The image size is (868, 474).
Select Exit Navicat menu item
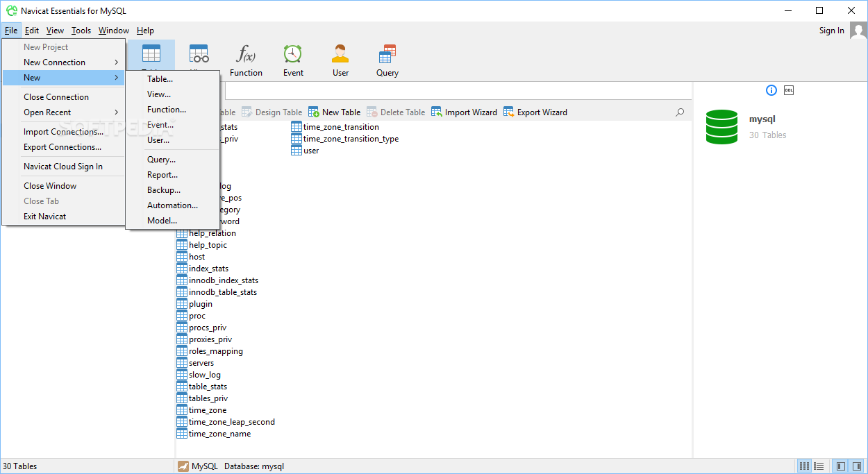(64, 217)
